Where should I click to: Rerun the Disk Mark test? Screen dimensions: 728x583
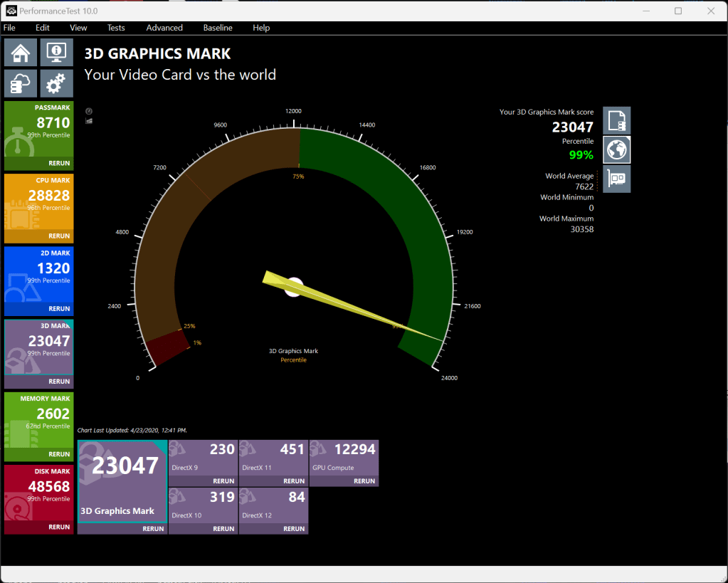tap(59, 527)
